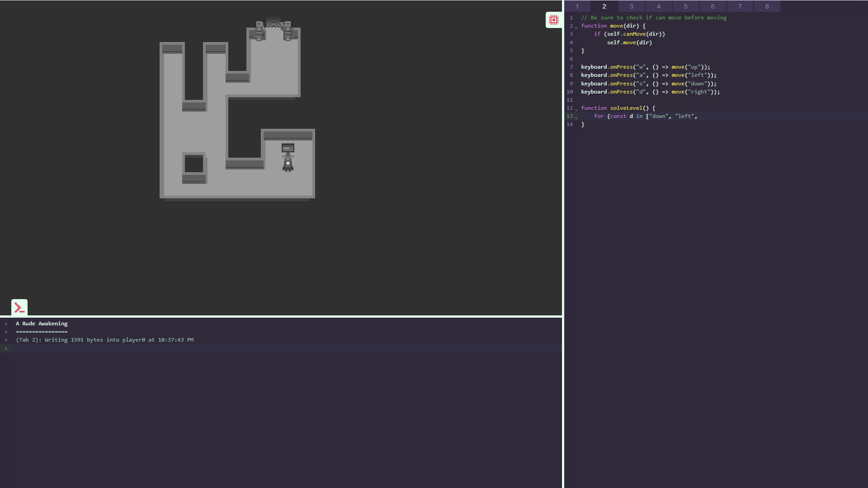Image resolution: width=868 pixels, height=488 pixels.
Task: Open editor tab 6
Action: pyautogui.click(x=713, y=6)
